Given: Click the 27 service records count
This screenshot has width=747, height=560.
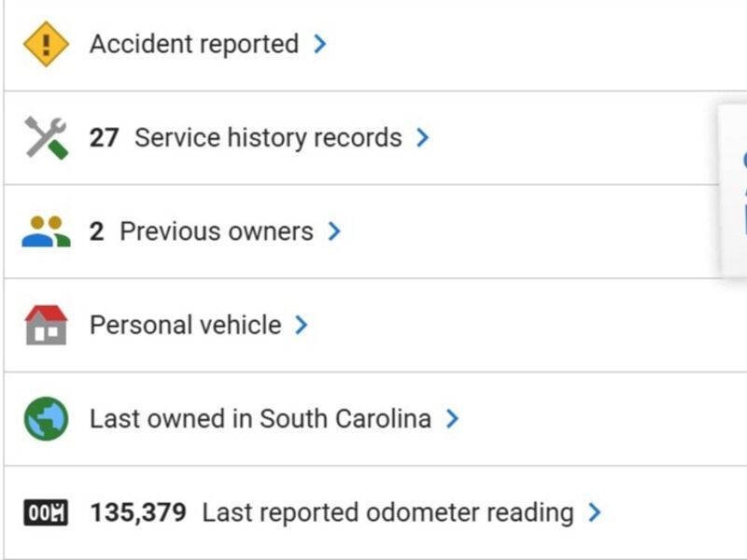Looking at the screenshot, I should [104, 138].
